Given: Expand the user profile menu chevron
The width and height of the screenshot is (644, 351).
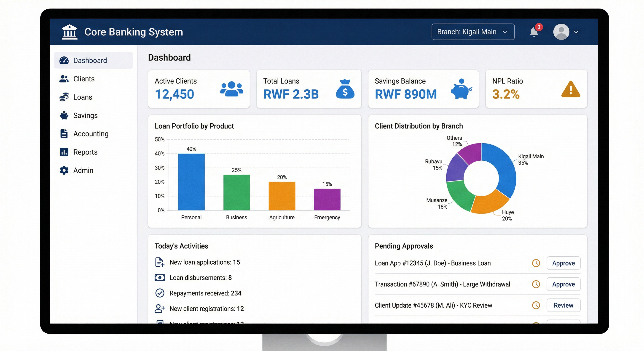Looking at the screenshot, I should pos(576,32).
